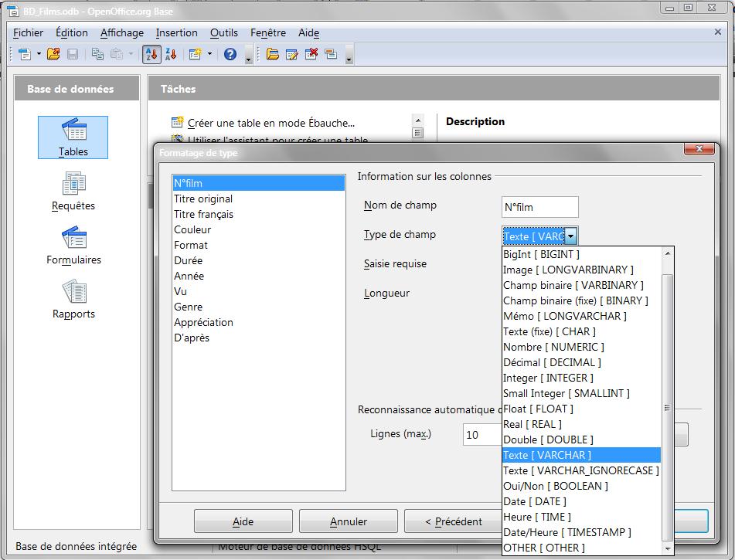Click the New document toolbar icon
Screen dimensions: 735x560
click(25, 54)
